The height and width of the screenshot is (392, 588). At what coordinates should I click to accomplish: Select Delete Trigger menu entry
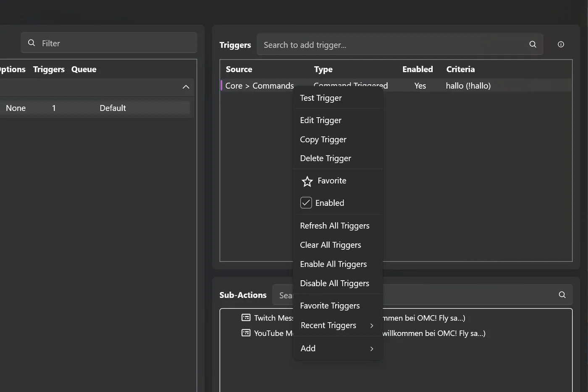pyautogui.click(x=338, y=158)
